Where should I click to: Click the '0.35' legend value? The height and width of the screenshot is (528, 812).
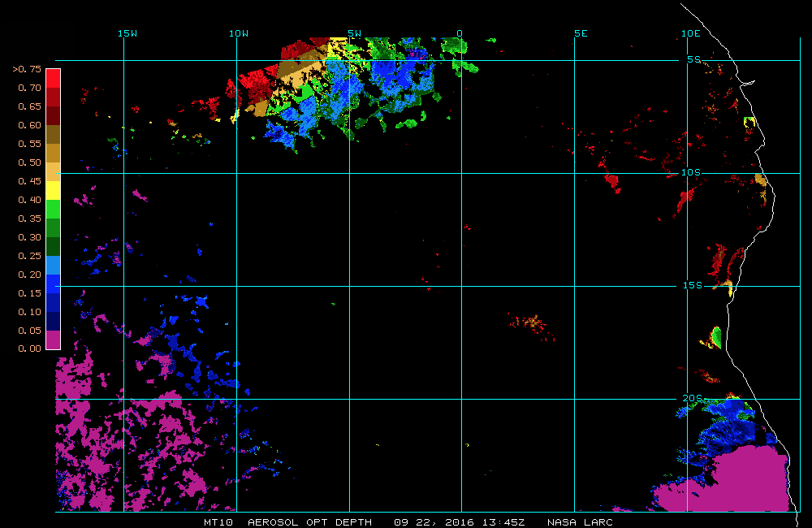(29, 219)
